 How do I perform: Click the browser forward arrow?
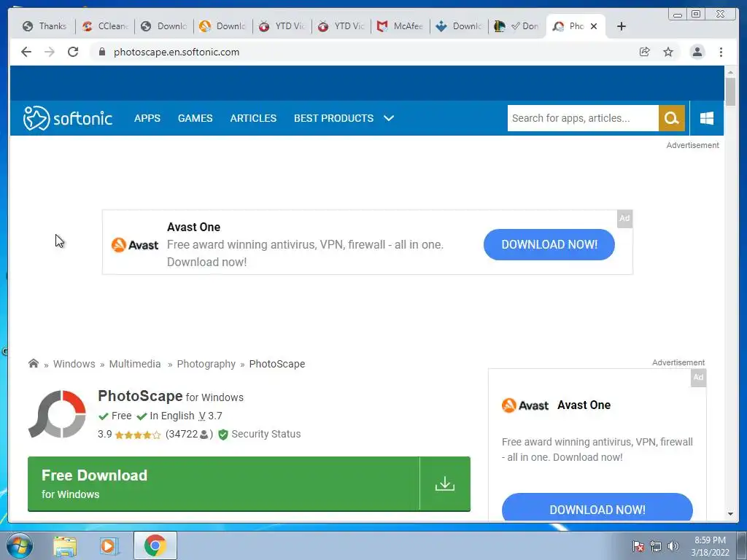click(50, 52)
